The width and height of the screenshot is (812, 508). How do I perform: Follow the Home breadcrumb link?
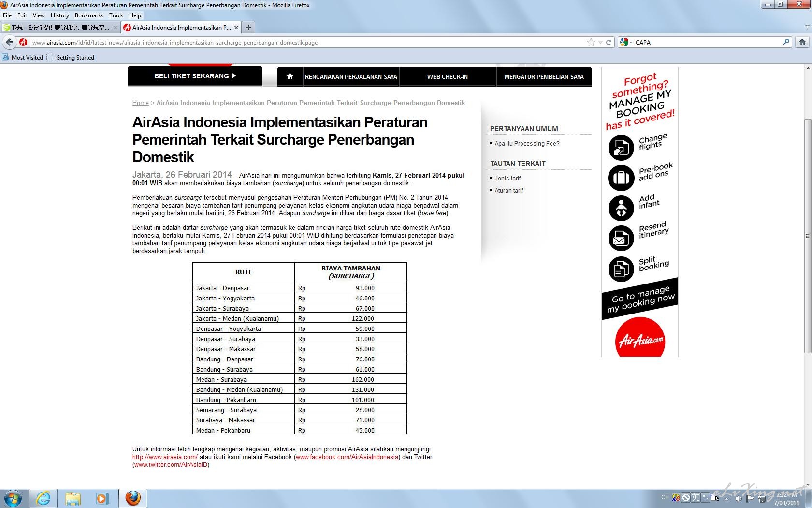(x=141, y=103)
